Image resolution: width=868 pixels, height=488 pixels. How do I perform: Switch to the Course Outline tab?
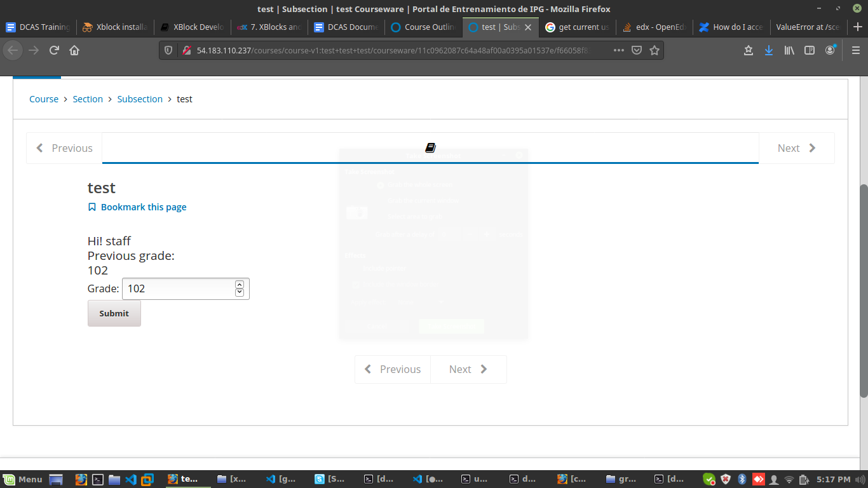tap(423, 27)
